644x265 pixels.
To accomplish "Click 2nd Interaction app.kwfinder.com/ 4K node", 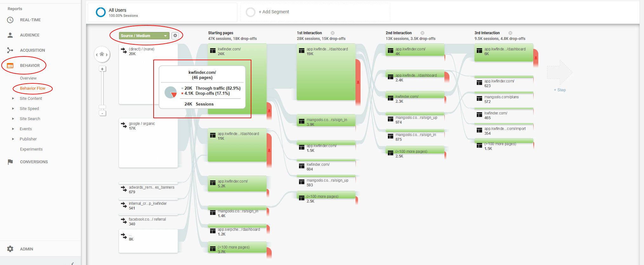I will 415,50.
